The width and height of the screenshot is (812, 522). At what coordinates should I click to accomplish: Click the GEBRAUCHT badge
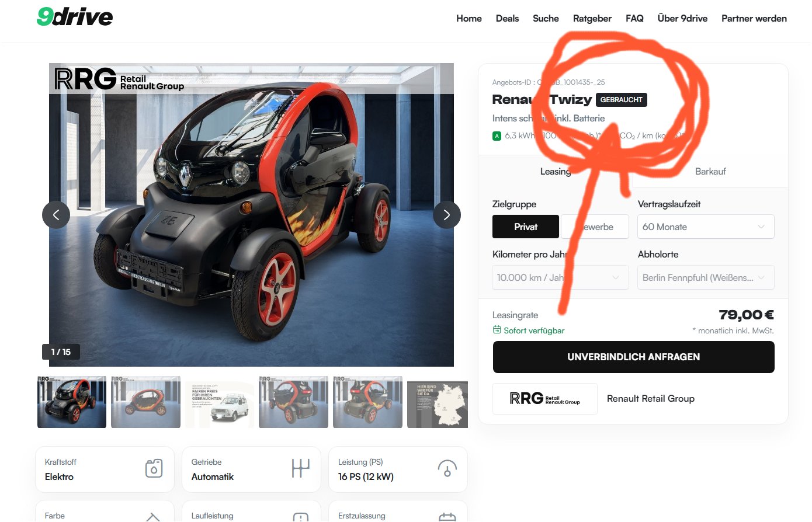[x=621, y=100]
